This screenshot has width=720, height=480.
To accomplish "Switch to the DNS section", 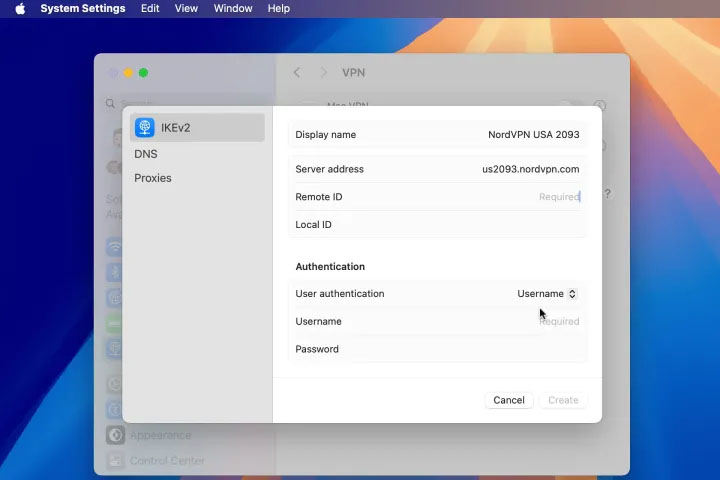I will click(x=146, y=154).
